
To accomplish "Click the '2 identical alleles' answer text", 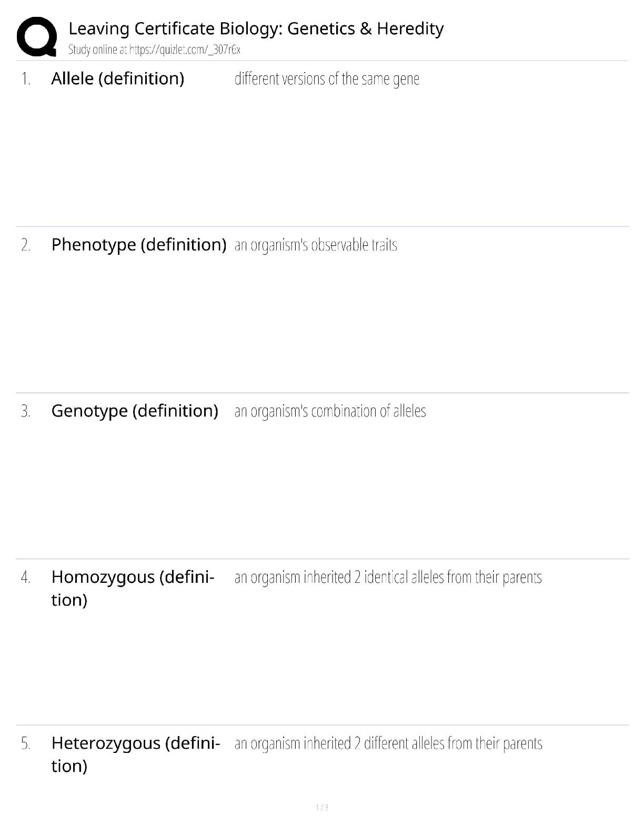I will 388,578.
